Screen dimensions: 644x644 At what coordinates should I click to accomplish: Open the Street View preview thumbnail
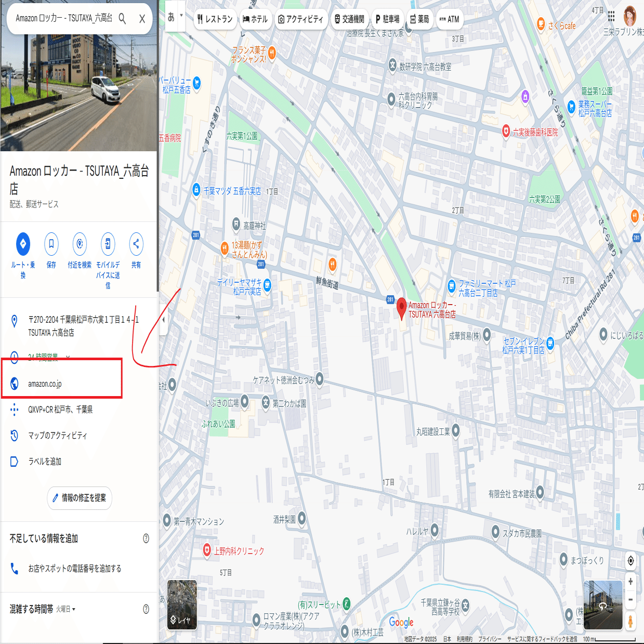tap(603, 605)
